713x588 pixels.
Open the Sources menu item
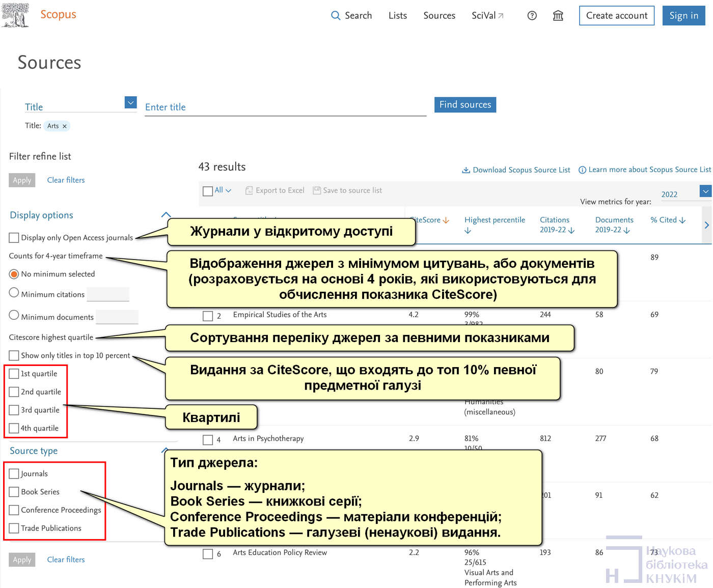[x=439, y=16]
